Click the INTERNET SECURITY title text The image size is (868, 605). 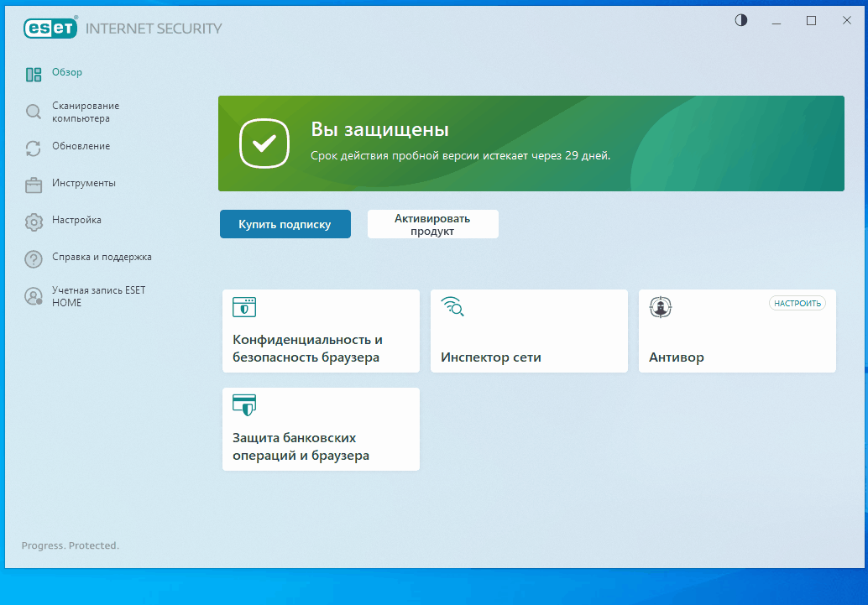click(154, 29)
